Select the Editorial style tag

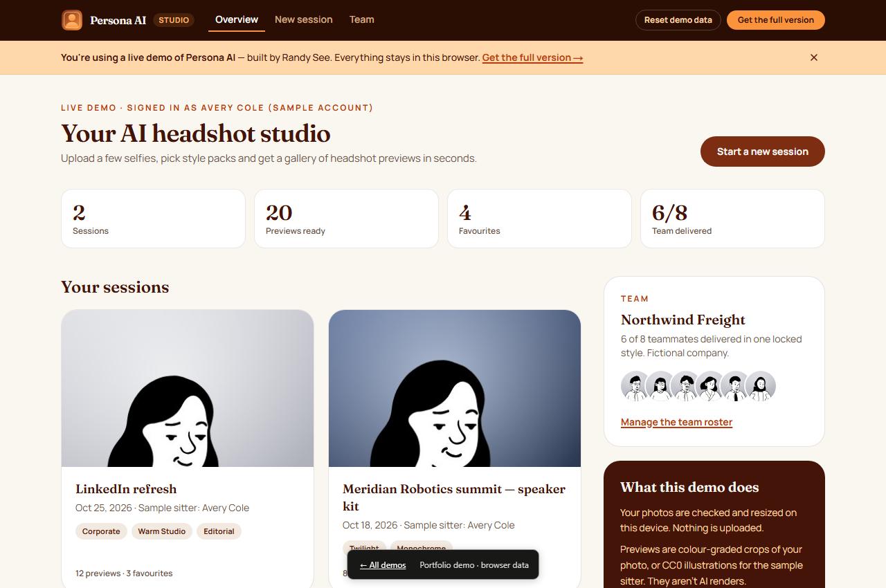pos(219,531)
